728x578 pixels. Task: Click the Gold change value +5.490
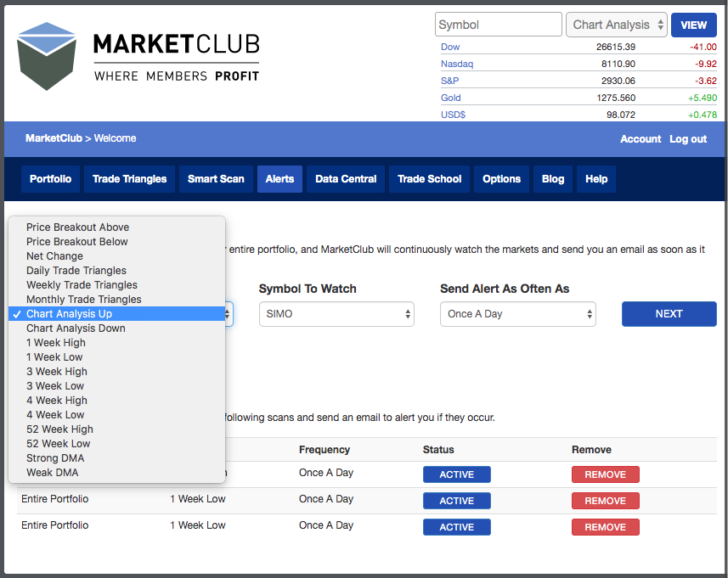702,98
